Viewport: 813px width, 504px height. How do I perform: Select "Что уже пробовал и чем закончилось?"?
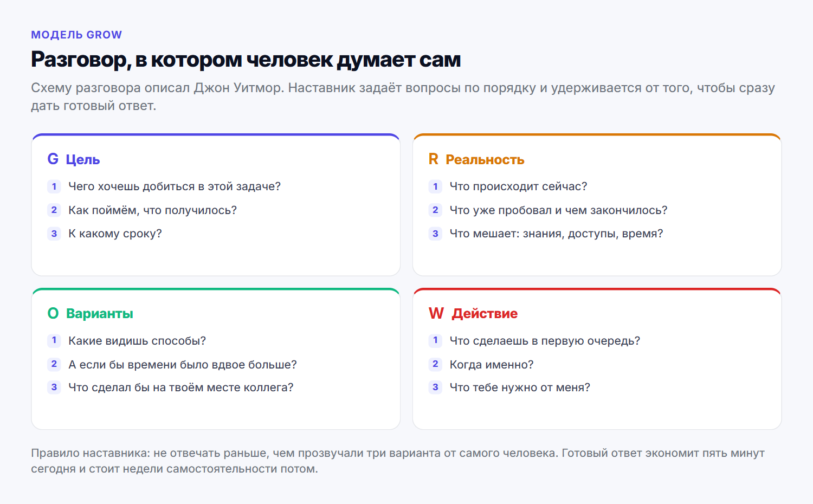pos(558,210)
